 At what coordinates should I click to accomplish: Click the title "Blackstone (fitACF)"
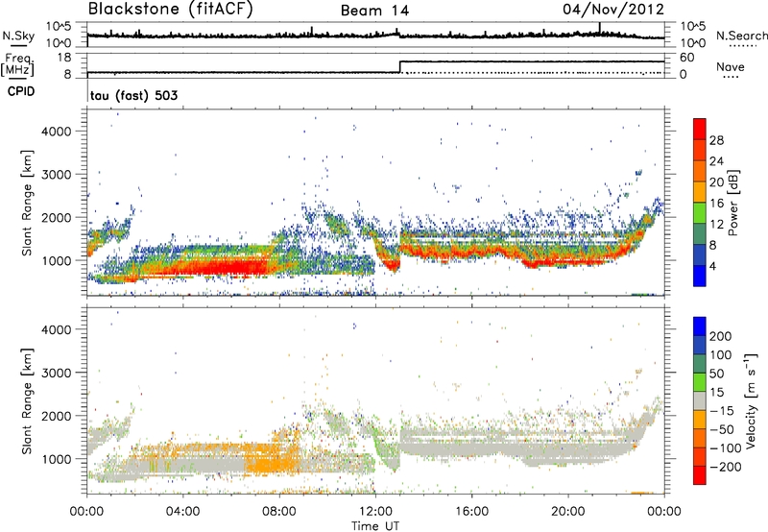click(171, 10)
